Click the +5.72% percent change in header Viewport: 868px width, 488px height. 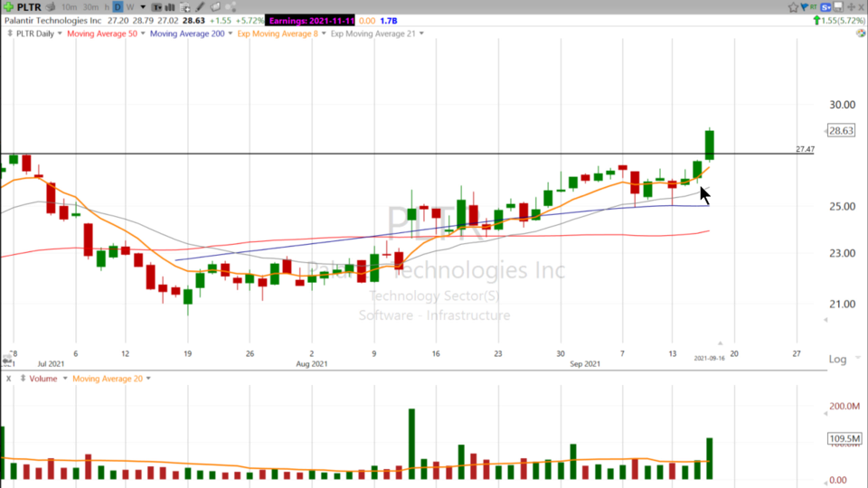(250, 21)
